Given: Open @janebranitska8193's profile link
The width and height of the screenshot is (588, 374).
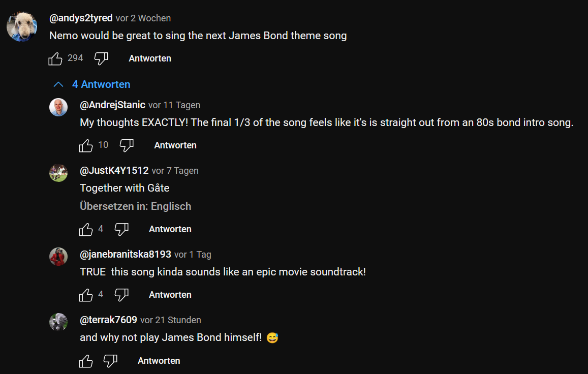Looking at the screenshot, I should 126,254.
